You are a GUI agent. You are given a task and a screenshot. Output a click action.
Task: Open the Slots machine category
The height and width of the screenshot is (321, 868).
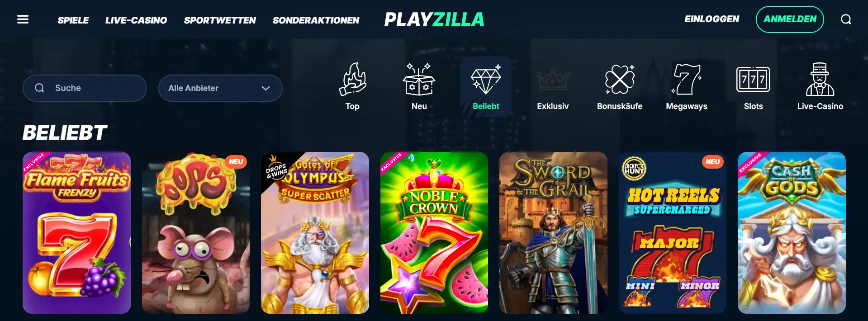(x=753, y=87)
